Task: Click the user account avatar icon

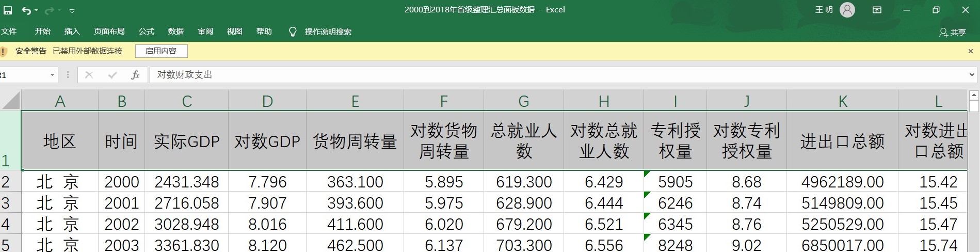Action: [x=847, y=10]
